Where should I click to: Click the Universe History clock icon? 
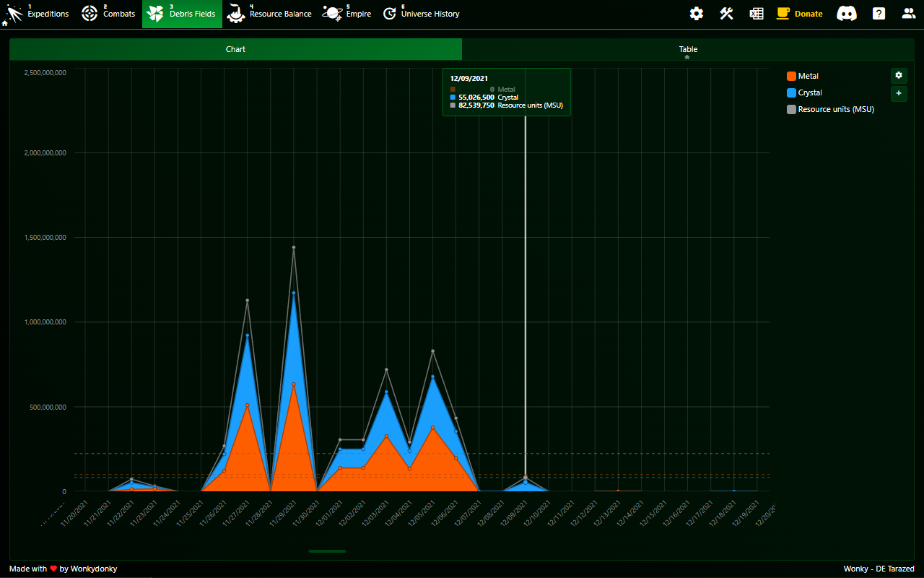(390, 13)
